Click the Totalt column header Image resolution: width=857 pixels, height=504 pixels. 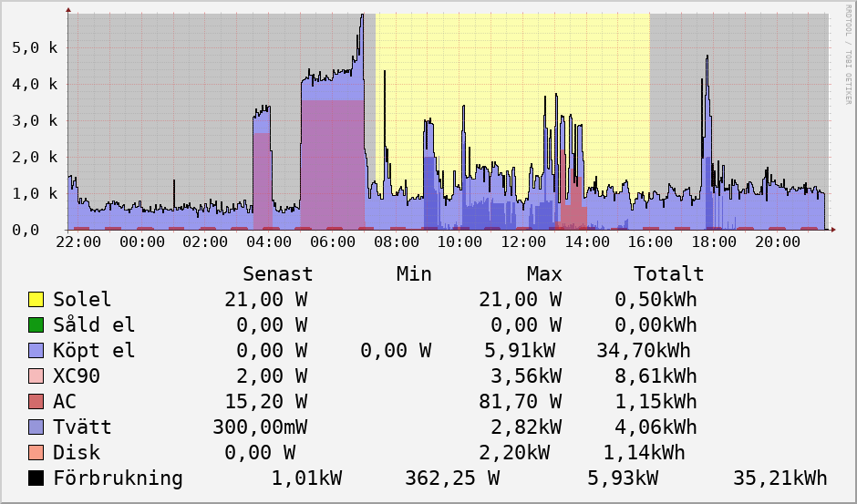click(669, 274)
